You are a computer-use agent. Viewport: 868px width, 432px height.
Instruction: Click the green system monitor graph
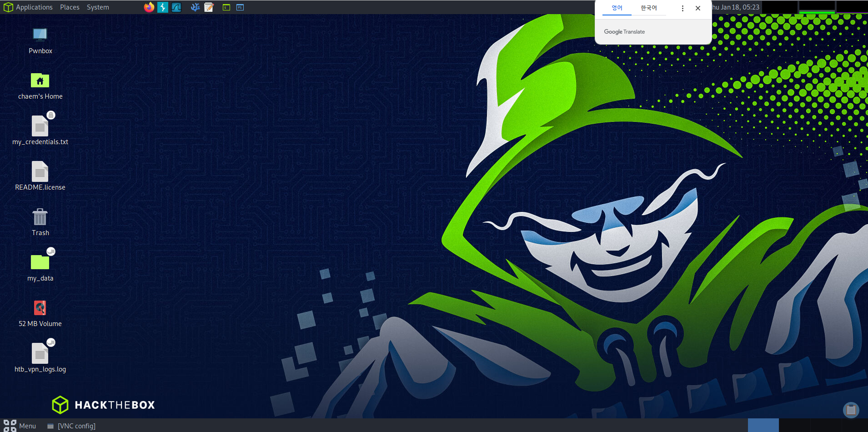(x=817, y=7)
